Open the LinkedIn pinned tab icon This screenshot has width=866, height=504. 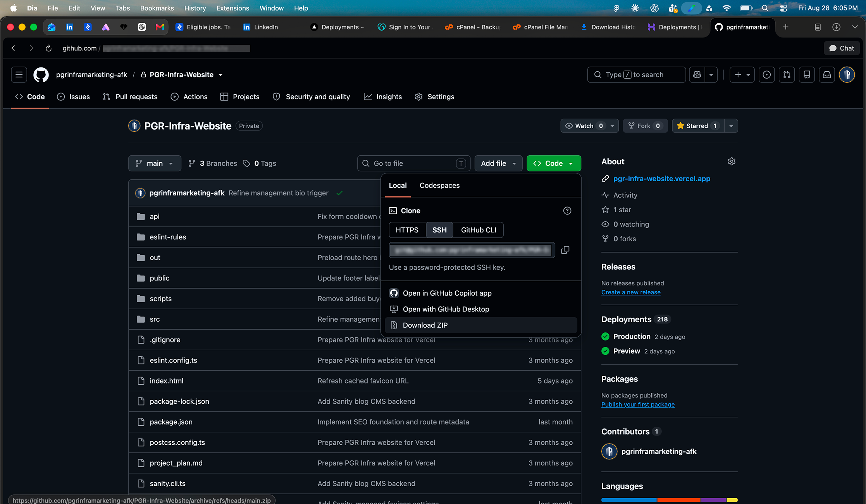click(69, 27)
